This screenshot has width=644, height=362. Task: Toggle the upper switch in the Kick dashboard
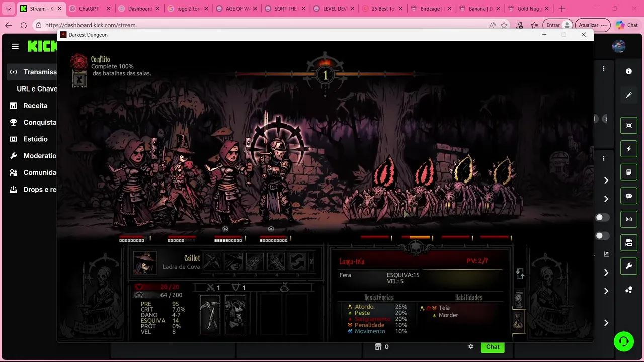602,217
